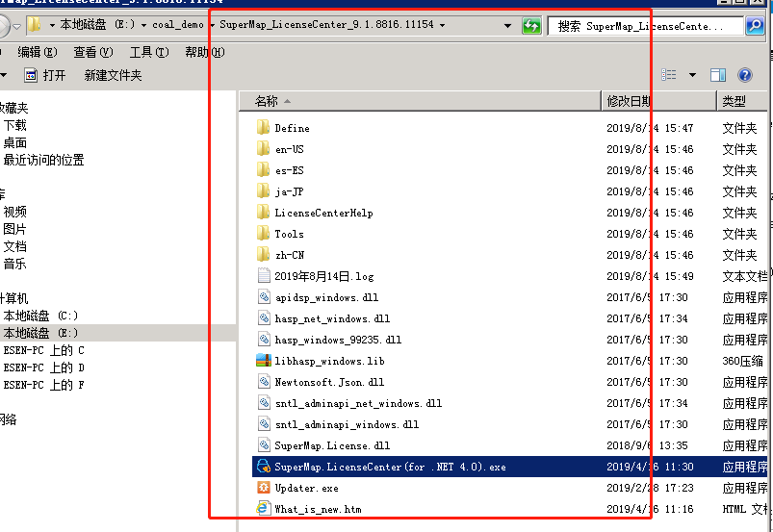Select the en-US folder icon
The width and height of the screenshot is (773, 532).
(263, 149)
